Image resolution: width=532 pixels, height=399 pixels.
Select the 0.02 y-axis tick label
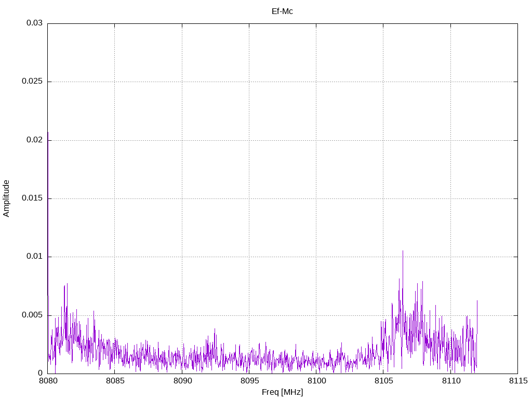click(35, 140)
